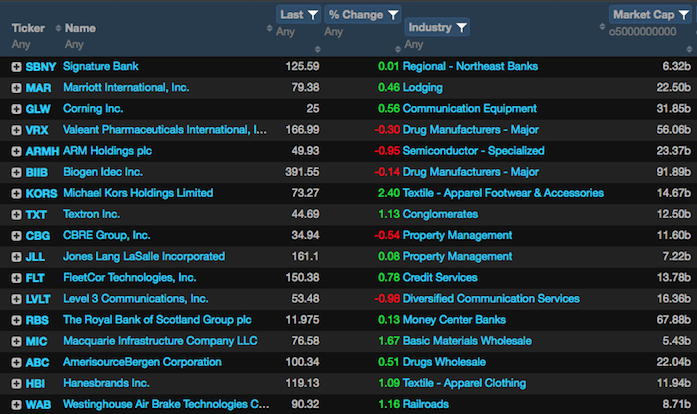This screenshot has height=414, width=697.
Task: Open the Biogen Idec Inc. link
Action: tap(103, 172)
